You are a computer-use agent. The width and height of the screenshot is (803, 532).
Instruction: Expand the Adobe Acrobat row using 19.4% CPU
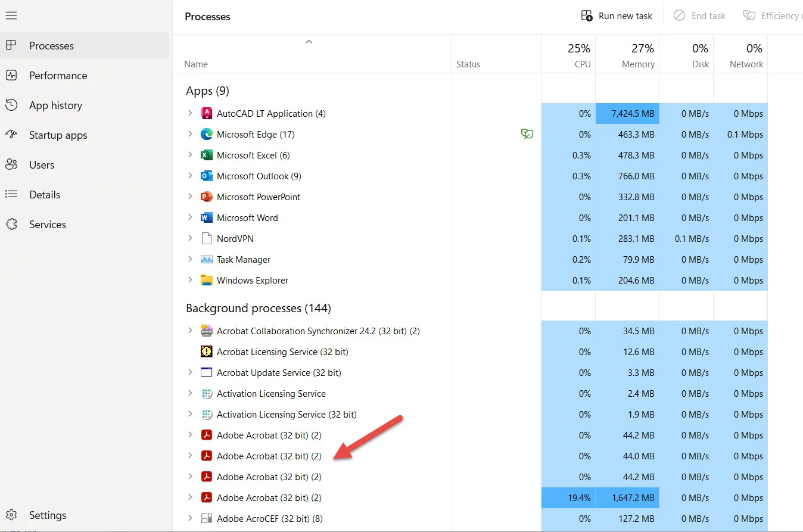coord(190,497)
